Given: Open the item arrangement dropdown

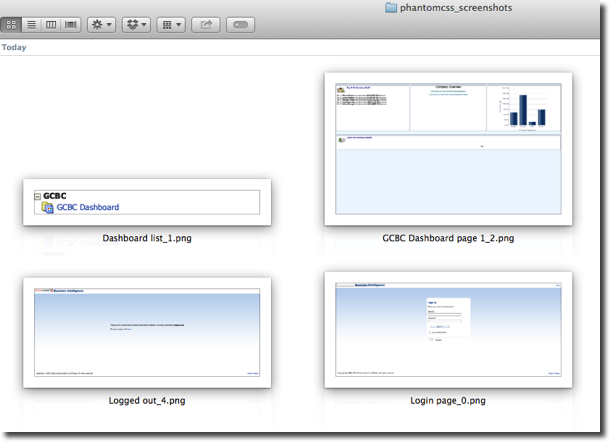Looking at the screenshot, I should [171, 25].
